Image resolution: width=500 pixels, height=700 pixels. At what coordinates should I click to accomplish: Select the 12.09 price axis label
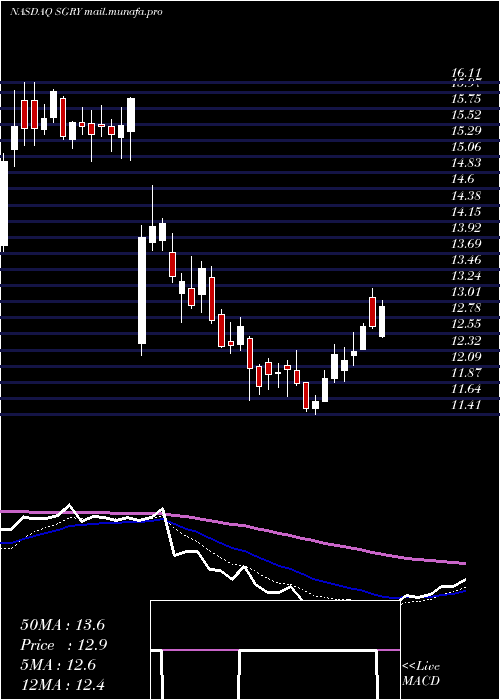(467, 357)
